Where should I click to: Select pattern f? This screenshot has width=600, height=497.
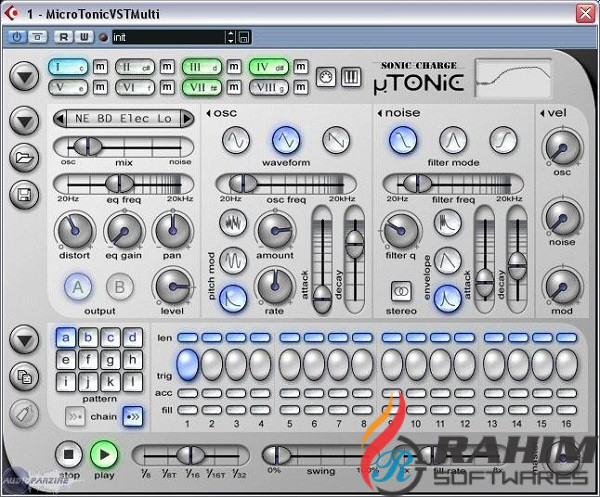88,360
